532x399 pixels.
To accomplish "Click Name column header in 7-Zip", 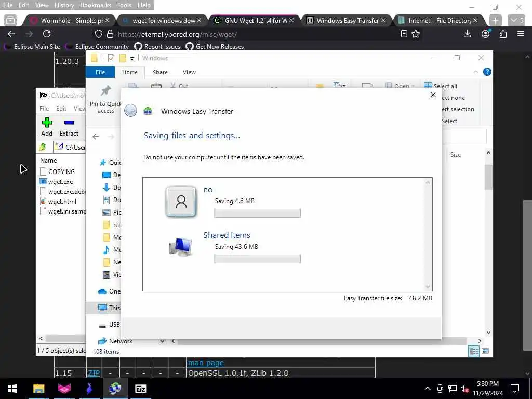I will pyautogui.click(x=48, y=161).
